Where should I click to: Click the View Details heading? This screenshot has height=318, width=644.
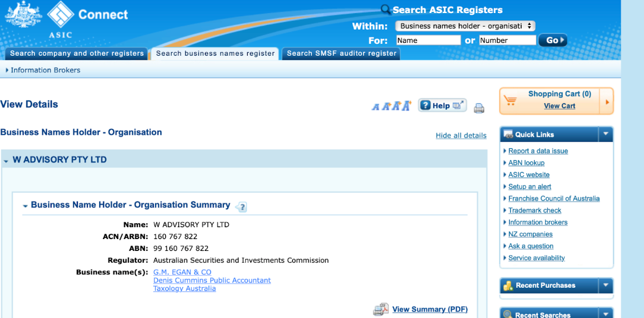coord(29,104)
